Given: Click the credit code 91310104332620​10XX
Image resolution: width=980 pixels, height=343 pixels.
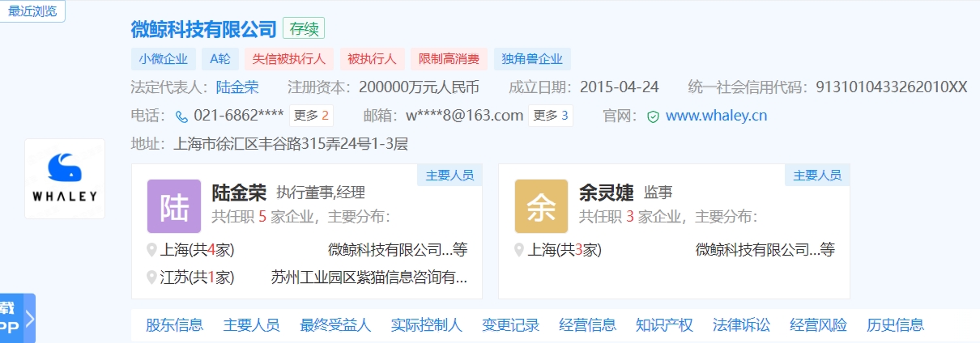Looking at the screenshot, I should [x=891, y=87].
